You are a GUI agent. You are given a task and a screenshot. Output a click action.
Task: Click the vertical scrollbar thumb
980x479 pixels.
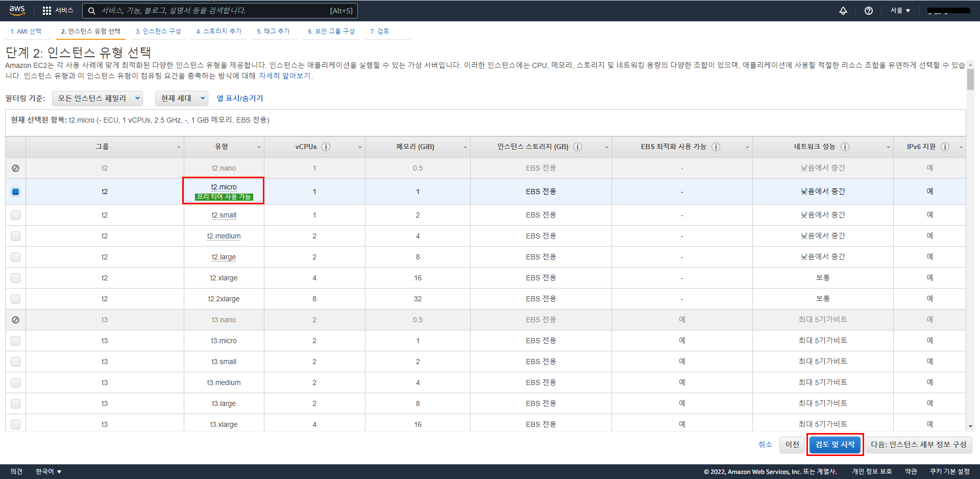[970, 79]
